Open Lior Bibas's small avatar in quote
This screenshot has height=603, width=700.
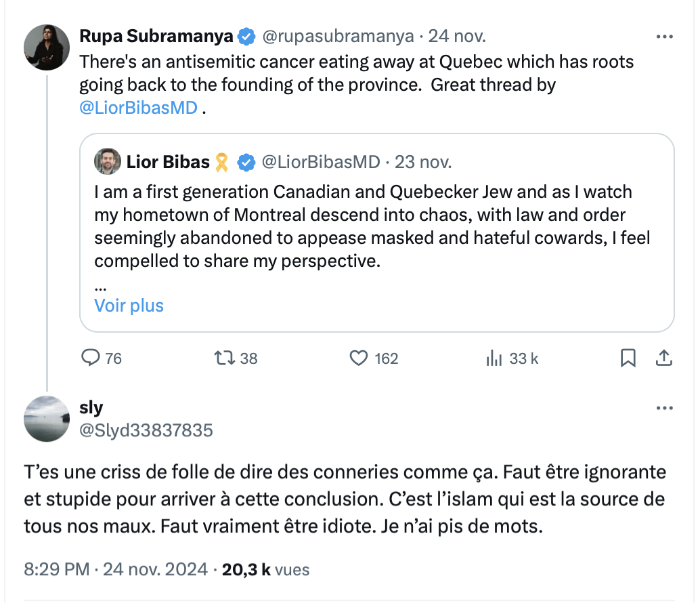(108, 162)
